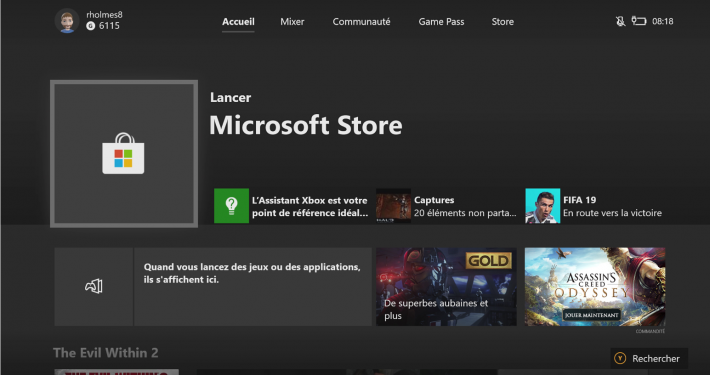This screenshot has height=375, width=710.
Task: Click the Rechercher search button
Action: (649, 358)
